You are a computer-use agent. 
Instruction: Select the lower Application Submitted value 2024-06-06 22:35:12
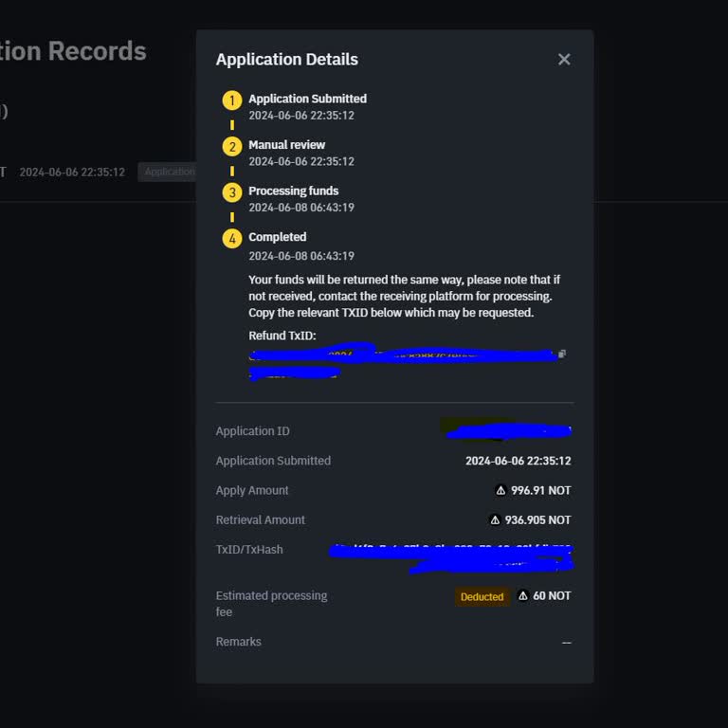click(519, 461)
